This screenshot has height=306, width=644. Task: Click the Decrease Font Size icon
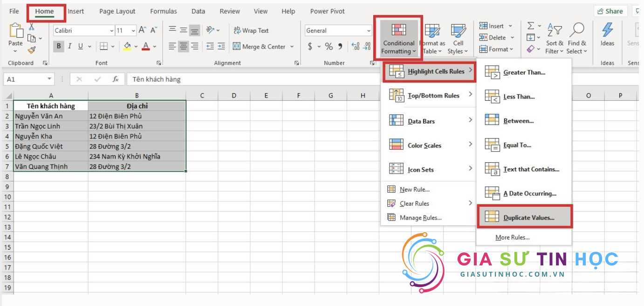click(153, 30)
